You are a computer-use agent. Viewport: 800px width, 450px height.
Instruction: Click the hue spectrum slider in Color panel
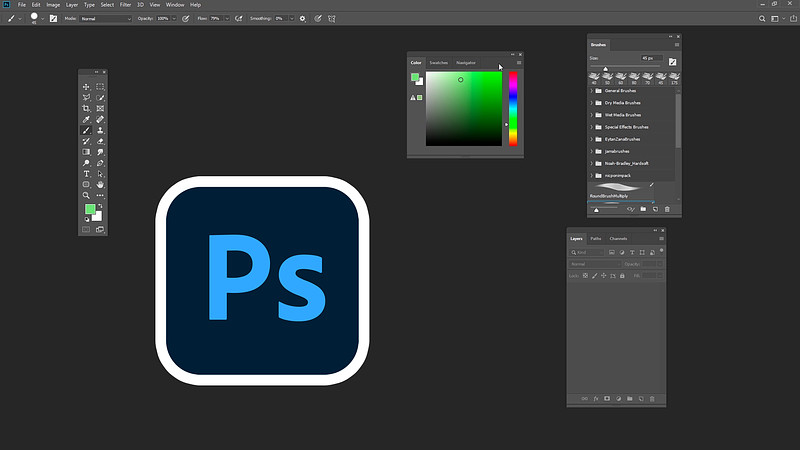click(x=513, y=109)
